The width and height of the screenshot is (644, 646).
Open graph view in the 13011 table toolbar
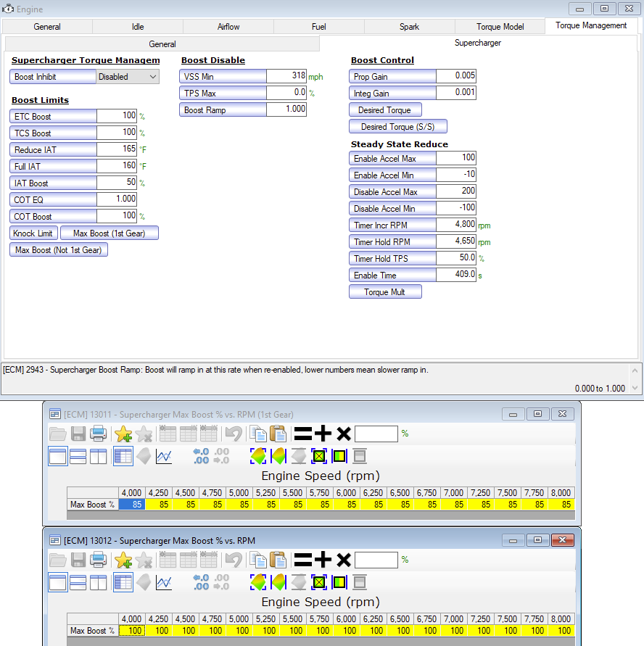pos(164,456)
